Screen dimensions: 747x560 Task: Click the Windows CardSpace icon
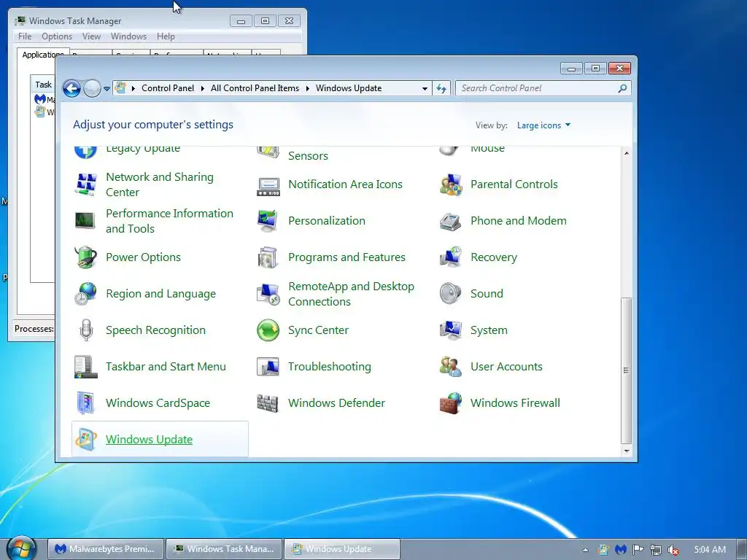click(86, 402)
